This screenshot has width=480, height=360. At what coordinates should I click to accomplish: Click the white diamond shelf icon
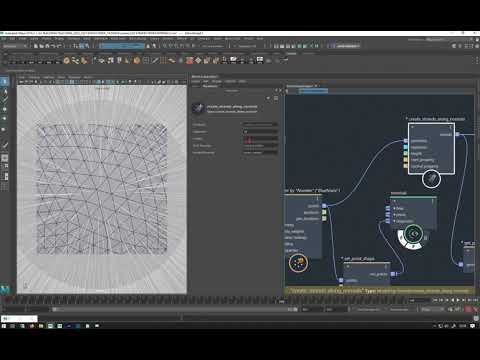click(198, 60)
